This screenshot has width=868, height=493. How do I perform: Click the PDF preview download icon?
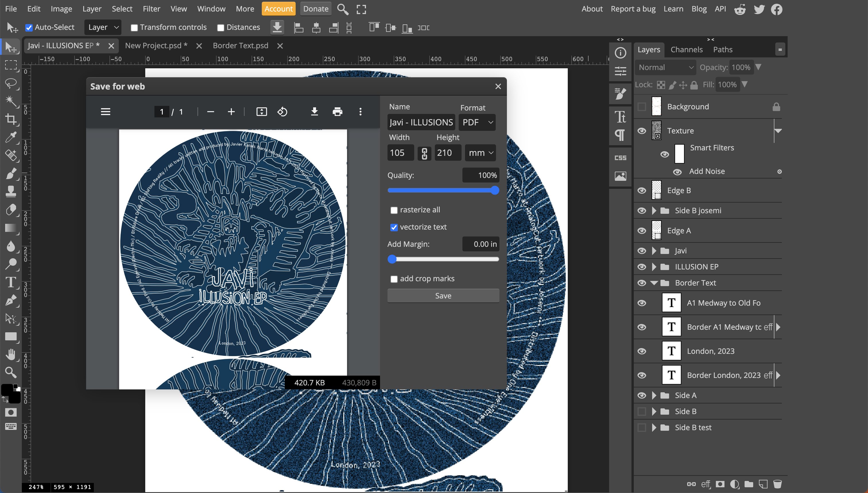coord(314,111)
